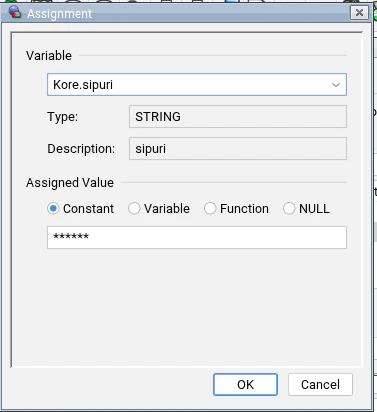377x412 pixels.
Task: Close the Assignment dialog window
Action: click(359, 13)
